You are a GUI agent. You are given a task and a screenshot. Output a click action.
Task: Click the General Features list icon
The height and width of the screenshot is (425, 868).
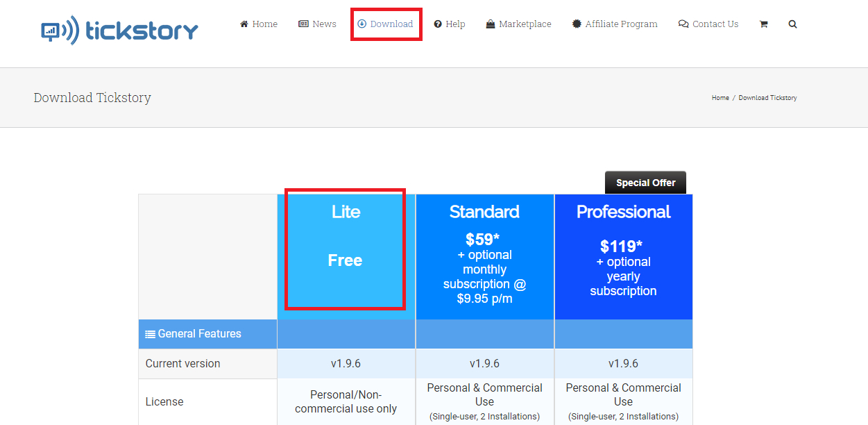tap(150, 334)
